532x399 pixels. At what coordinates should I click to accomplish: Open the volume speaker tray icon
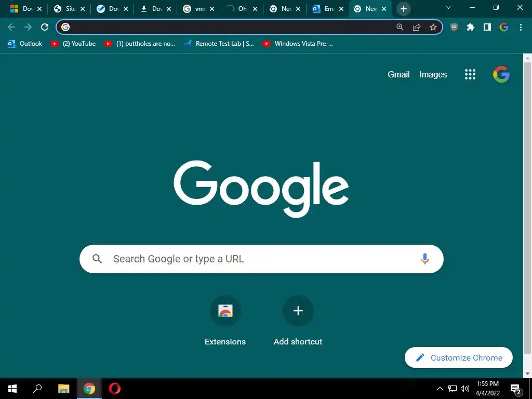pyautogui.click(x=465, y=389)
